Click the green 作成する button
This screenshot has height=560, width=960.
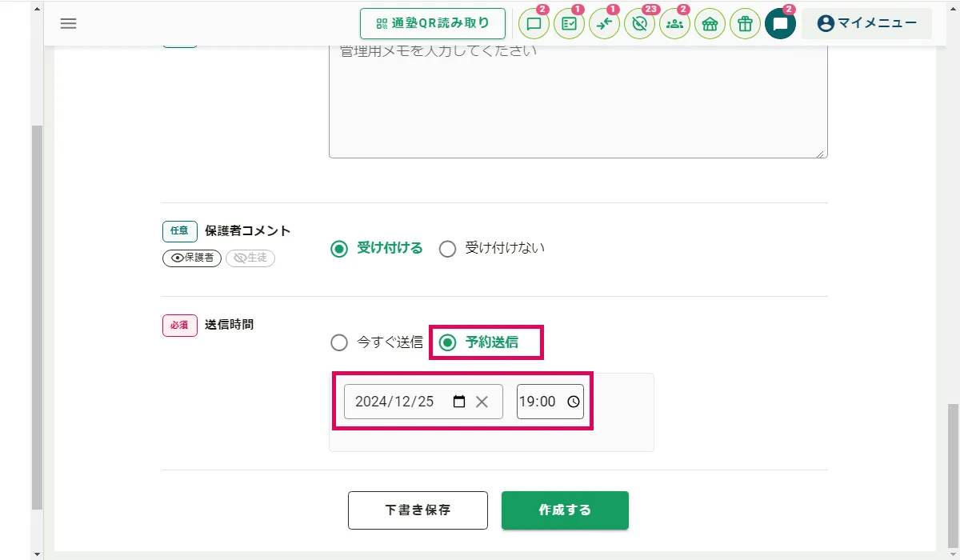(x=565, y=510)
